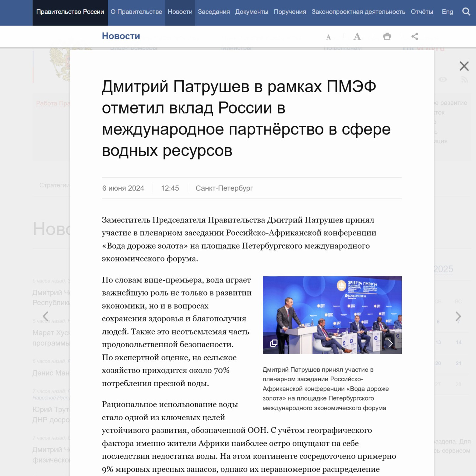
Task: Open the site search
Action: point(466,12)
